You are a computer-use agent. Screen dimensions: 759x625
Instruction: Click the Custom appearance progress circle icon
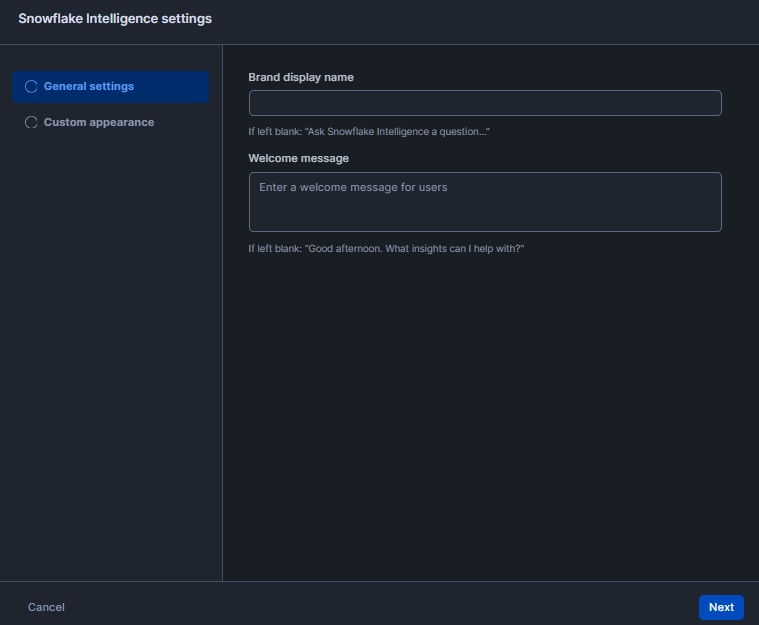click(x=31, y=122)
